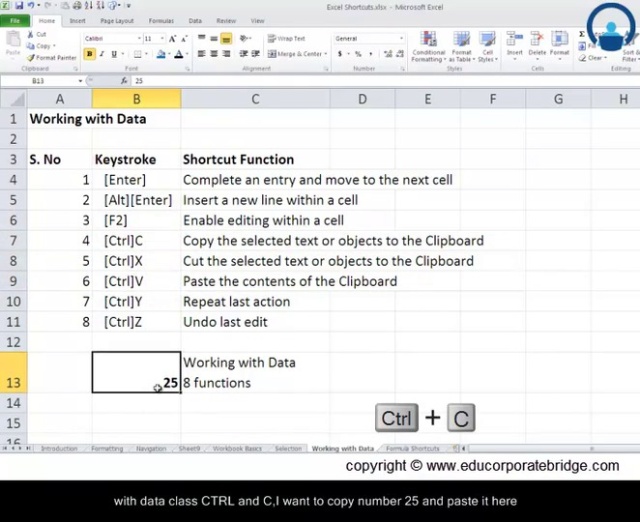640x522 pixels.
Task: Open Cell Styles gallery
Action: pyautogui.click(x=488, y=47)
